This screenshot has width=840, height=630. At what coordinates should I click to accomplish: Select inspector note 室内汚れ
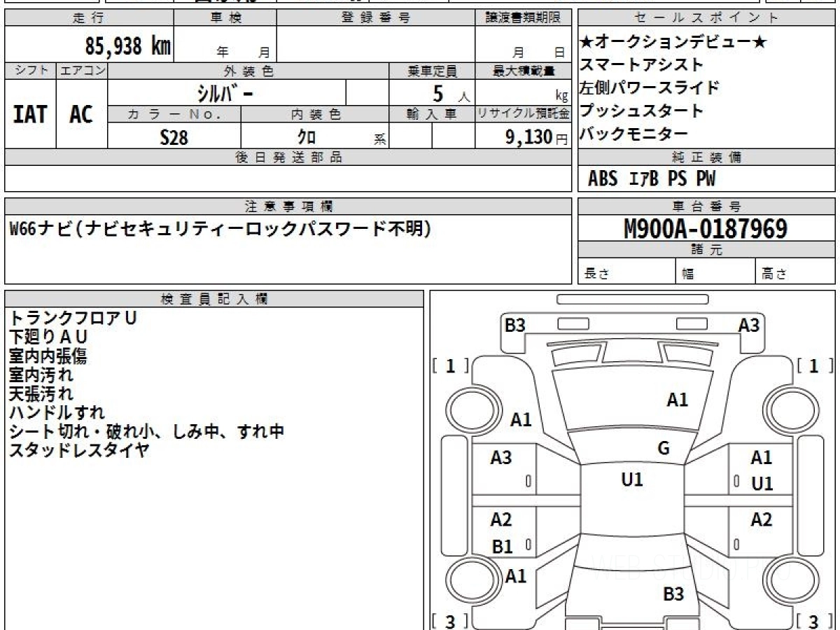(x=41, y=374)
